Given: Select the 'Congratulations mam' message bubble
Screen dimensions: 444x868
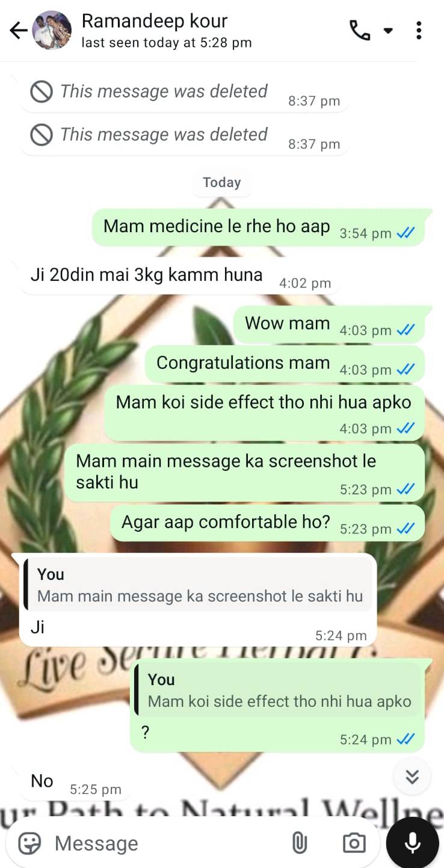Looking at the screenshot, I should pyautogui.click(x=285, y=364).
